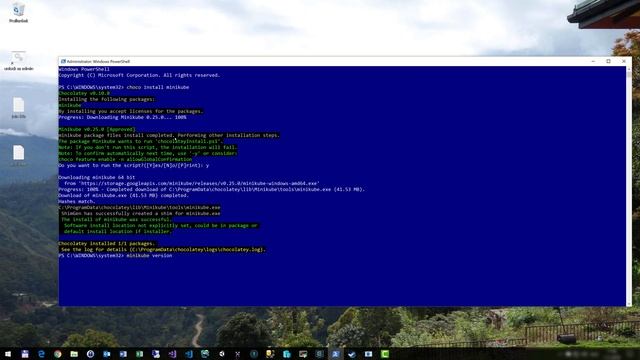
Task: Switch to the active PowerShell taskbar icon
Action: click(x=336, y=354)
